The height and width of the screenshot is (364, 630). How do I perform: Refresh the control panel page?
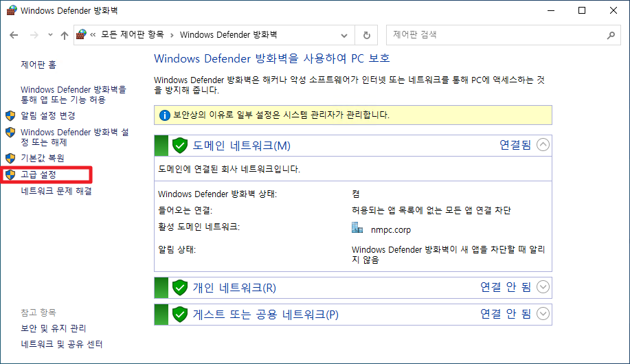tap(366, 35)
